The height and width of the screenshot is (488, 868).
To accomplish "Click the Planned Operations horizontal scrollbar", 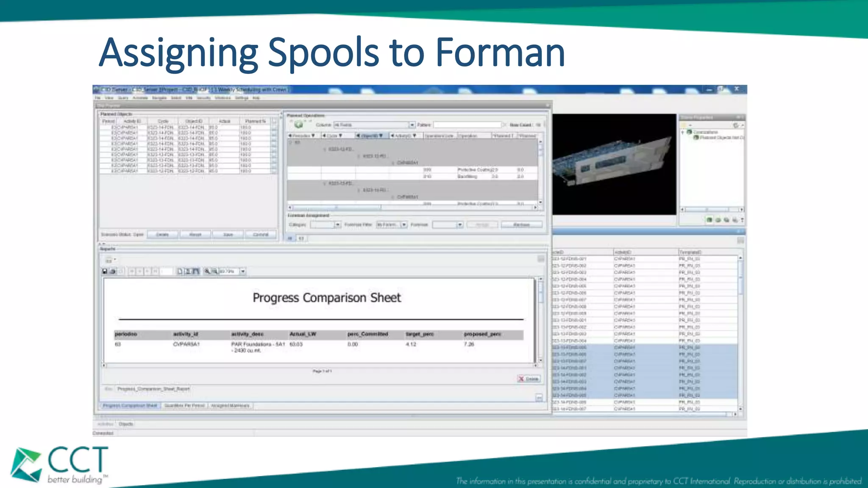I will coord(413,208).
